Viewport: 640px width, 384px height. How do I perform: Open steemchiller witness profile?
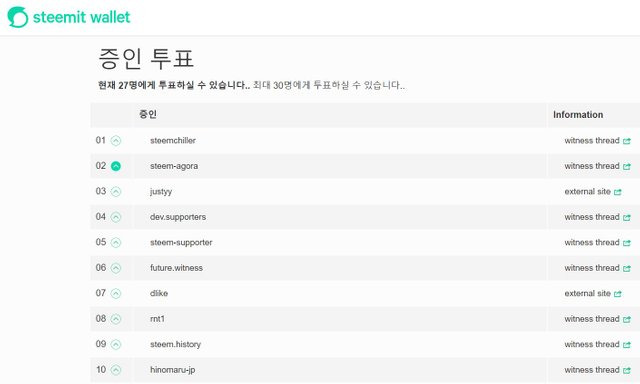coord(173,140)
